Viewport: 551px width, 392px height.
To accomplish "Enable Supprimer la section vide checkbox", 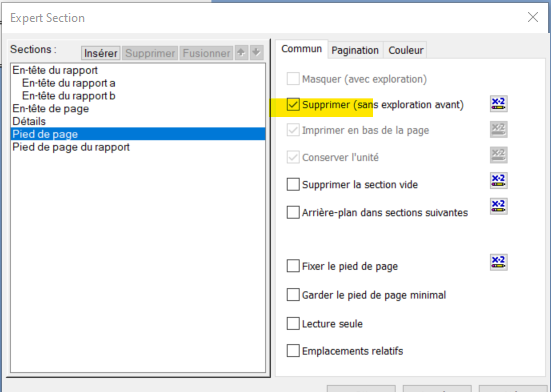I will click(293, 184).
